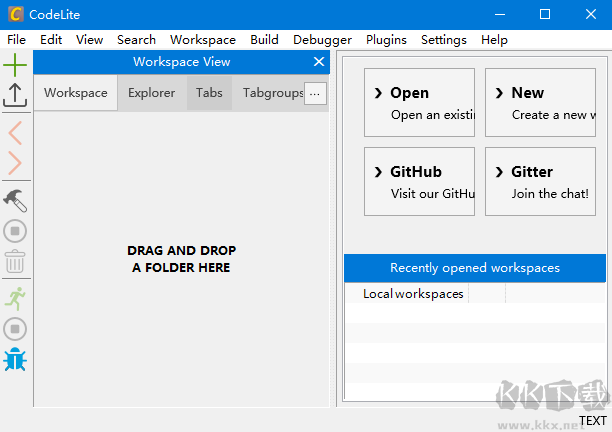Click the DRAG AND DROP A FOLDER HERE area
Image resolution: width=612 pixels, height=432 pixels.
point(181,259)
